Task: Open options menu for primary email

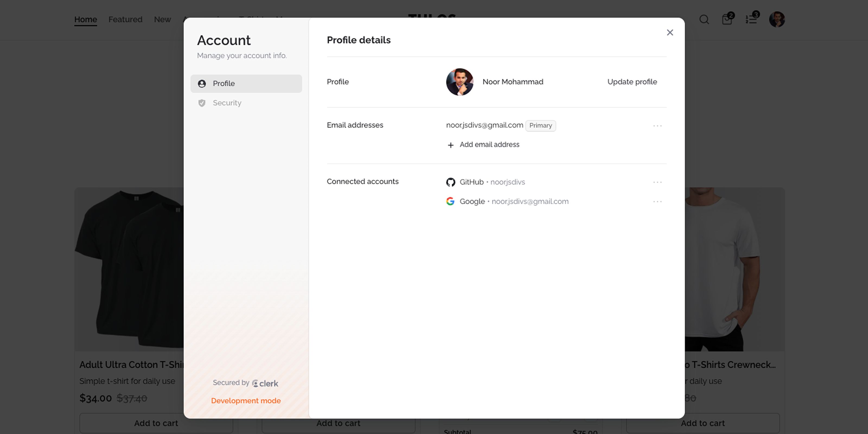Action: [x=657, y=126]
